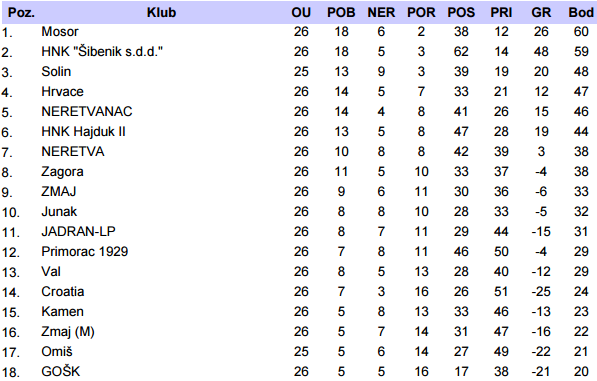
Task: Select the NER column header
Action: coord(381,13)
